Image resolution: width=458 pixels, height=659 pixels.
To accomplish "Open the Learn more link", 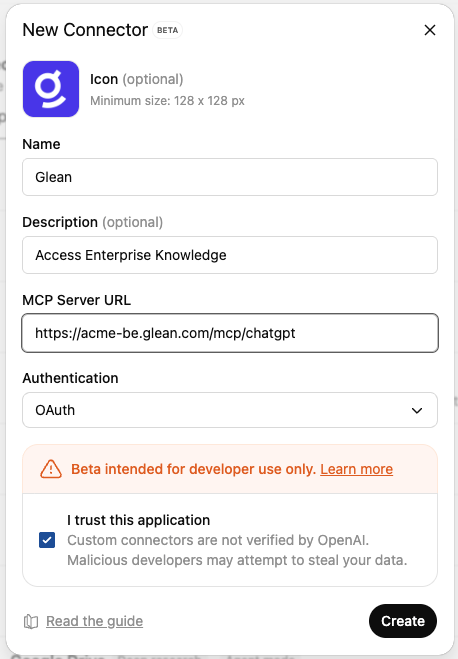I will (356, 469).
